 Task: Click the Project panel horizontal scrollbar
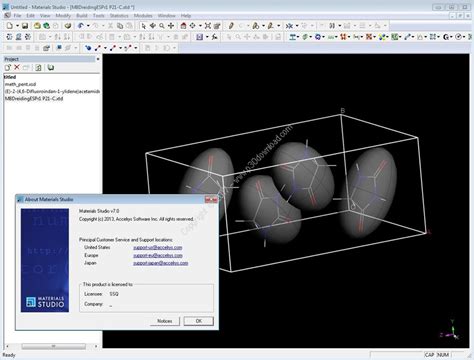(53, 346)
